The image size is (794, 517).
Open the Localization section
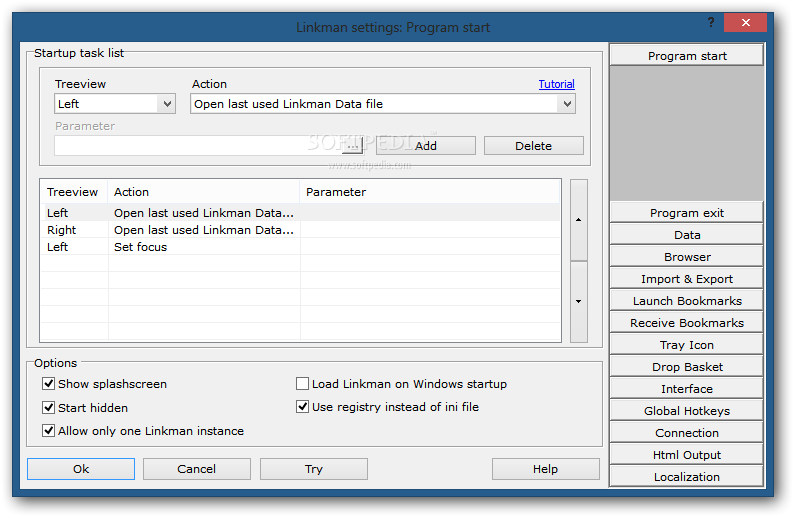point(687,477)
